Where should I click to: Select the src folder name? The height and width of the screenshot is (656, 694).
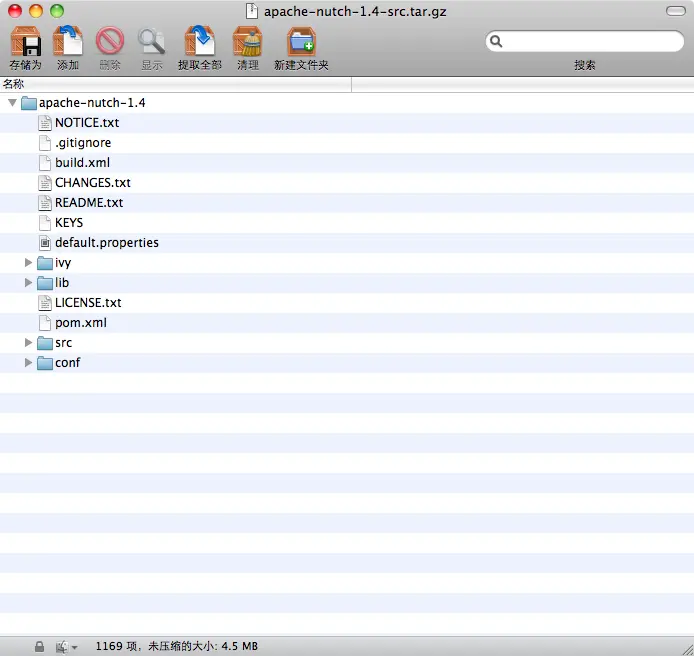[63, 343]
